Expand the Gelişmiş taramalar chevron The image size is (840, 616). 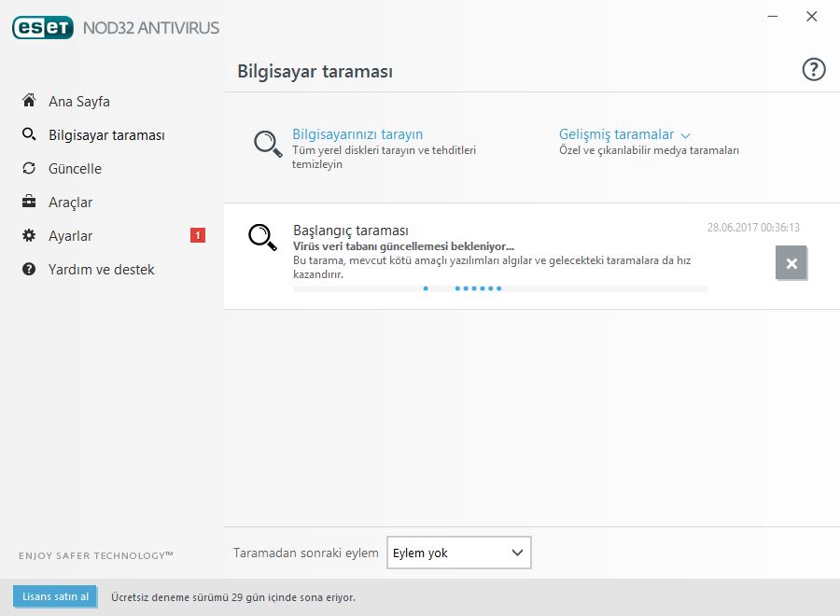point(685,135)
